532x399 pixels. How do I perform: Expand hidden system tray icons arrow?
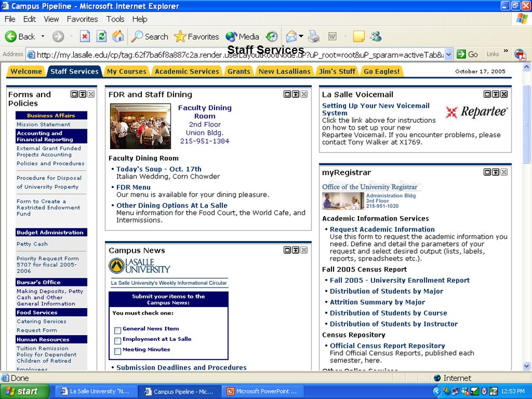click(437, 391)
